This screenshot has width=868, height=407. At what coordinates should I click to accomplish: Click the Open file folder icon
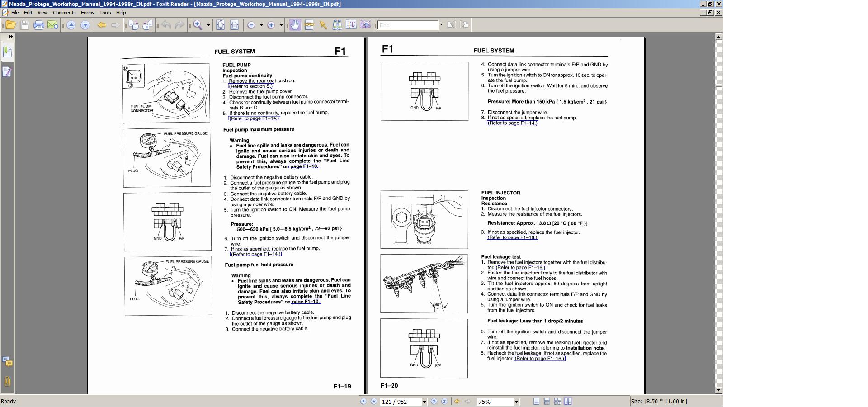10,25
